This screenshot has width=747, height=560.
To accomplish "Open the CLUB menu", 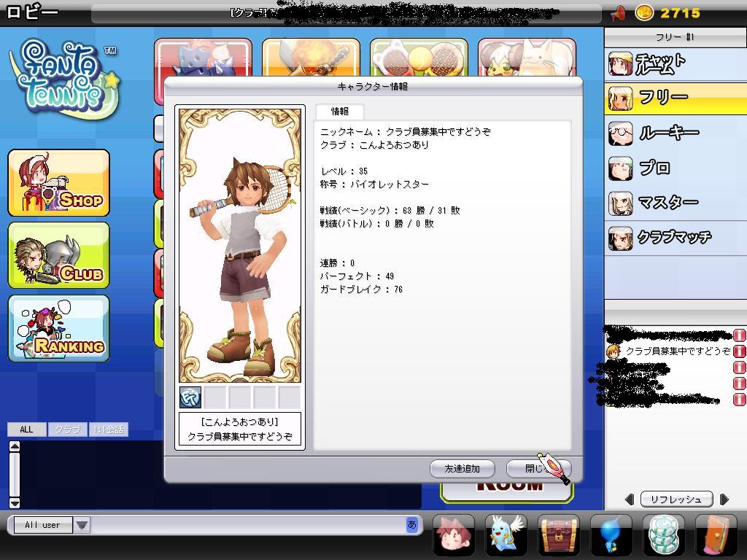I will [59, 256].
